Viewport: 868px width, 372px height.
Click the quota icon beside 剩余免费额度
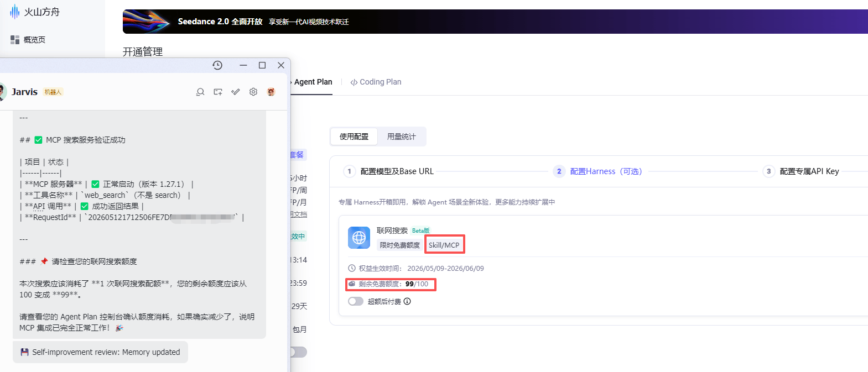[x=352, y=284]
